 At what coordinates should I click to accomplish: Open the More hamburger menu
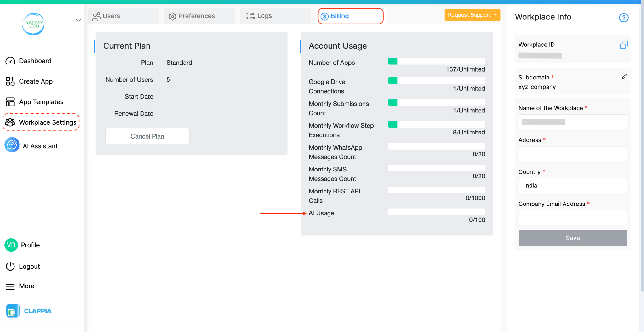(x=10, y=286)
